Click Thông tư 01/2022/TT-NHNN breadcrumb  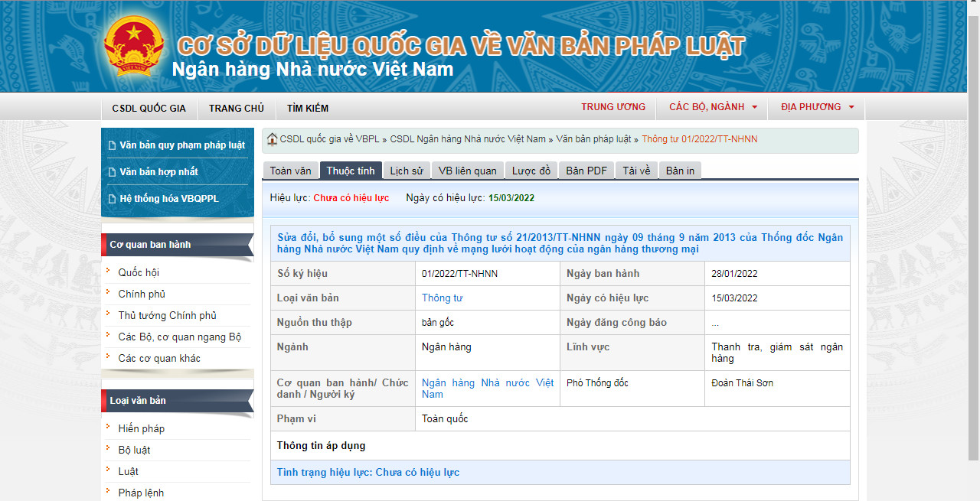pos(699,139)
